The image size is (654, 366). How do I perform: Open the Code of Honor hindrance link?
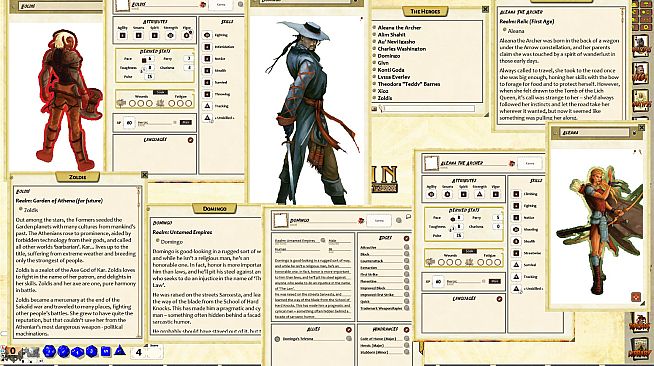point(406,338)
